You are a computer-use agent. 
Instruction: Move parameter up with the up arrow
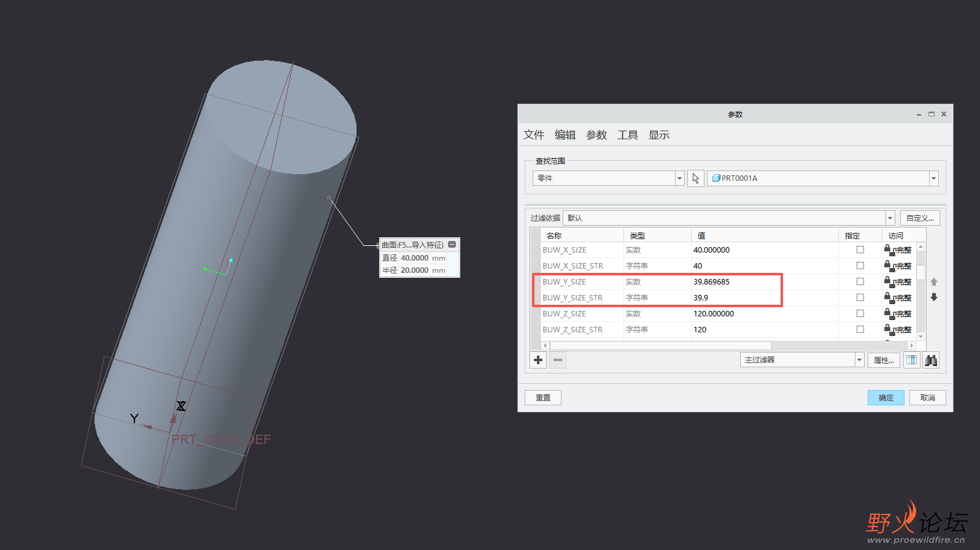tap(934, 282)
